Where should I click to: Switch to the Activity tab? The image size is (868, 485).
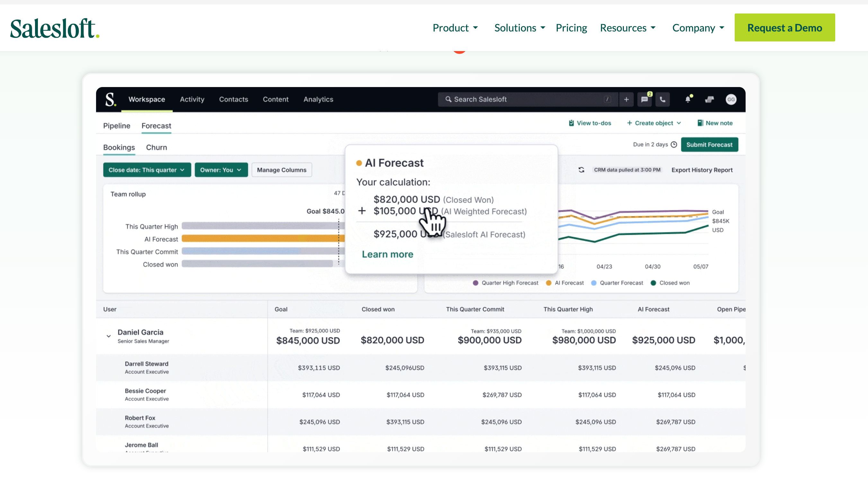coord(192,99)
